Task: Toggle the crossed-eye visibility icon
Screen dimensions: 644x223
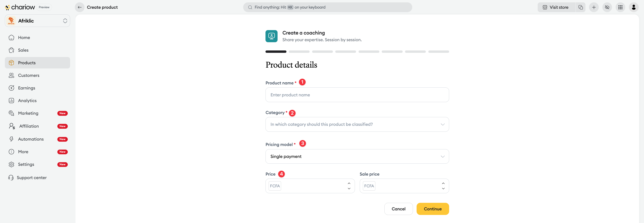Action: tap(607, 7)
